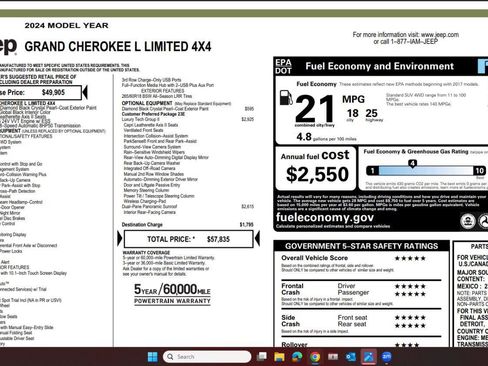Screen dimensions: 488x366
Task: Click the '10' end of the rating scale
Action: pos(479,171)
